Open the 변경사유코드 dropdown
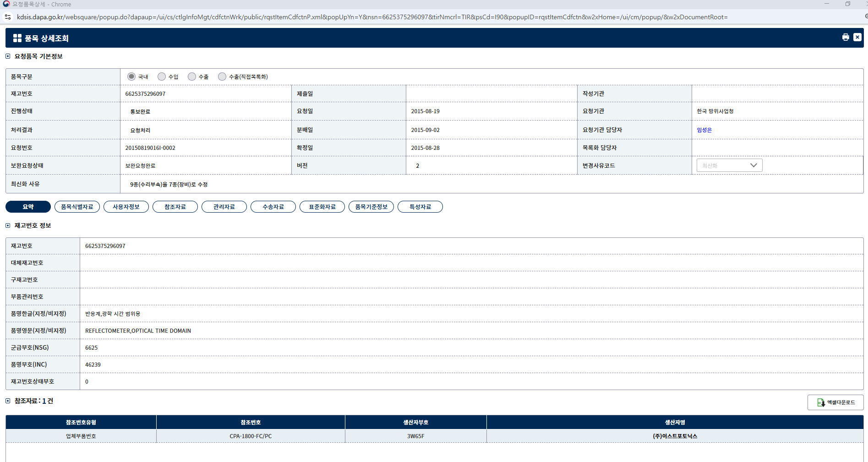 point(729,165)
